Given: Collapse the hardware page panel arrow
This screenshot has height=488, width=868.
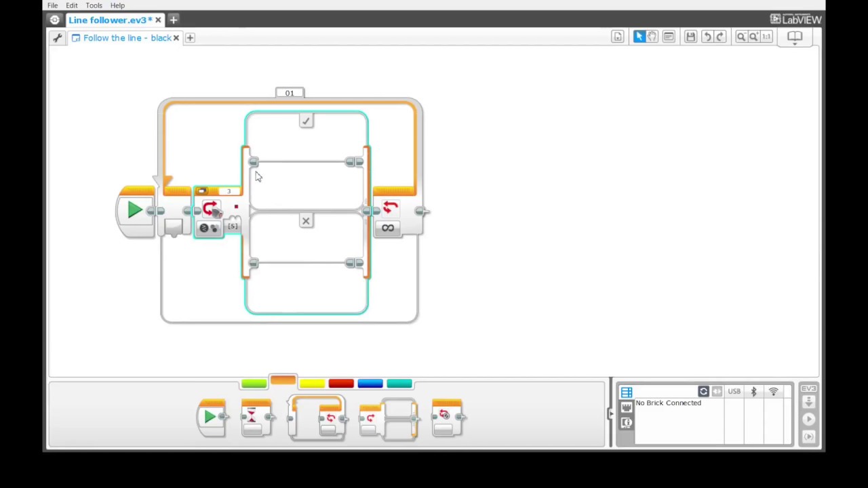Looking at the screenshot, I should point(611,413).
